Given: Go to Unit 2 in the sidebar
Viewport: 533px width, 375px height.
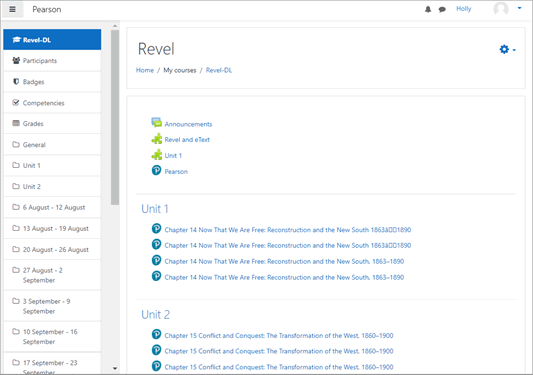Looking at the screenshot, I should [x=52, y=186].
